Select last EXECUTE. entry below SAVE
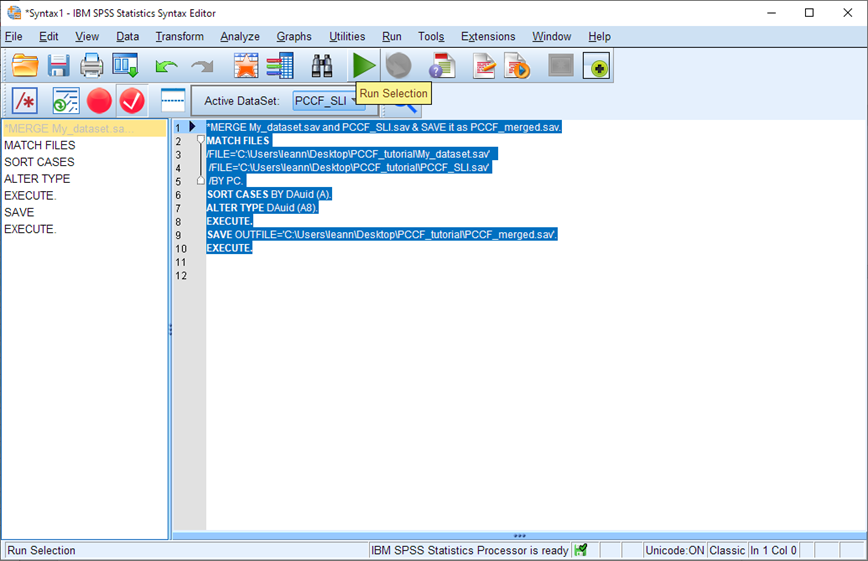Image resolution: width=868 pixels, height=561 pixels. click(x=30, y=229)
